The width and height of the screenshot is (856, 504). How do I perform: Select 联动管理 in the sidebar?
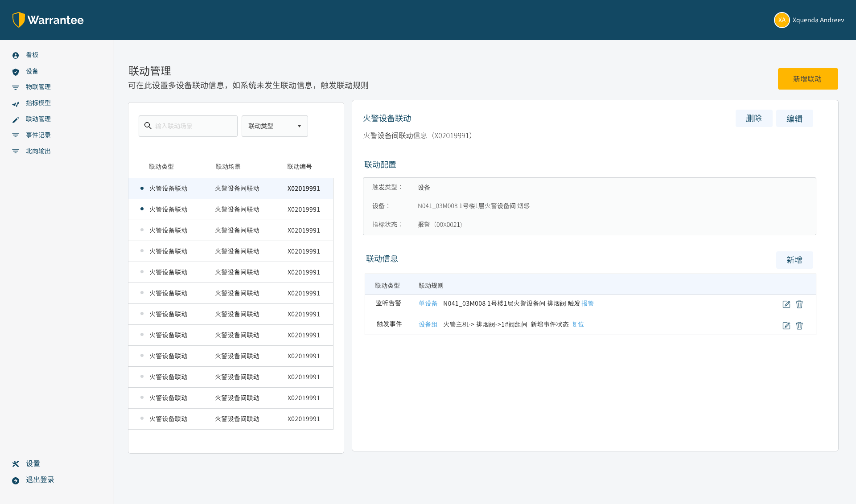(x=38, y=119)
